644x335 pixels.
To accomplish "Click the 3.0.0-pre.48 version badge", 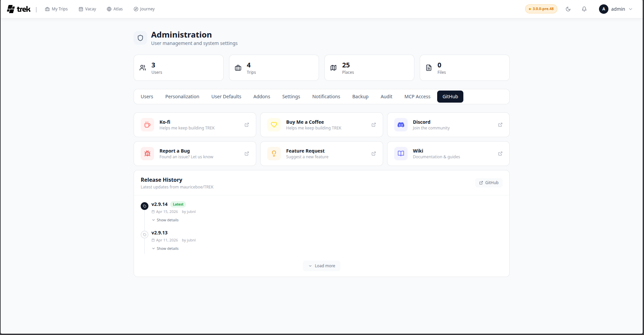I will tap(541, 9).
